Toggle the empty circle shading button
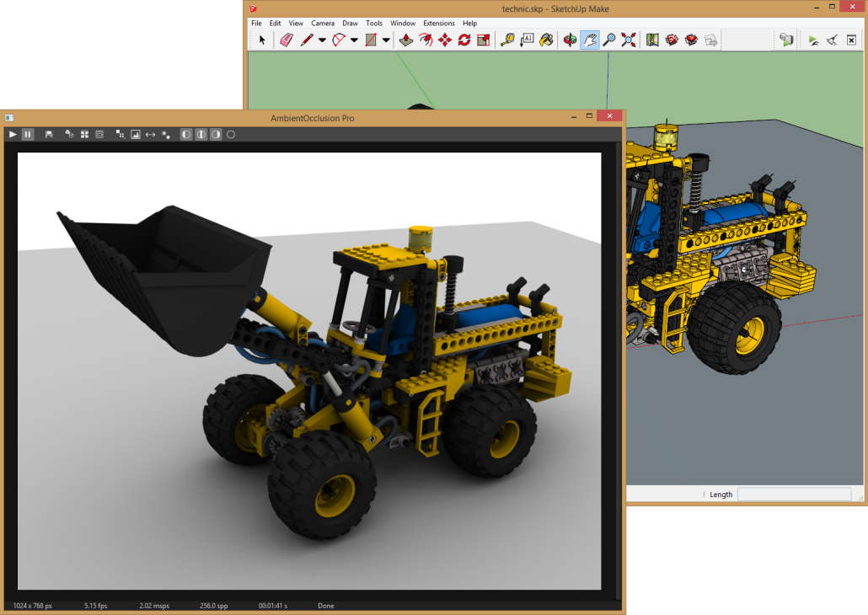The height and width of the screenshot is (615, 868). pos(231,135)
